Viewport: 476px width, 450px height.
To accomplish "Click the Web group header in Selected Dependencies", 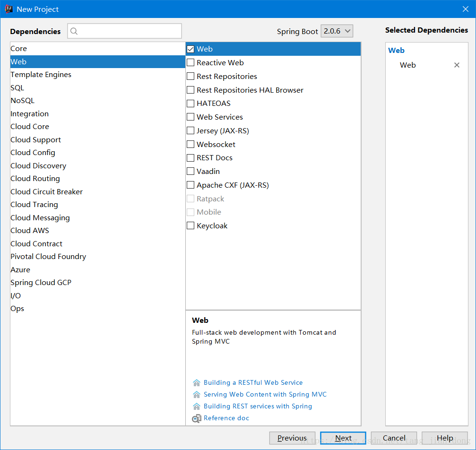I will (396, 51).
